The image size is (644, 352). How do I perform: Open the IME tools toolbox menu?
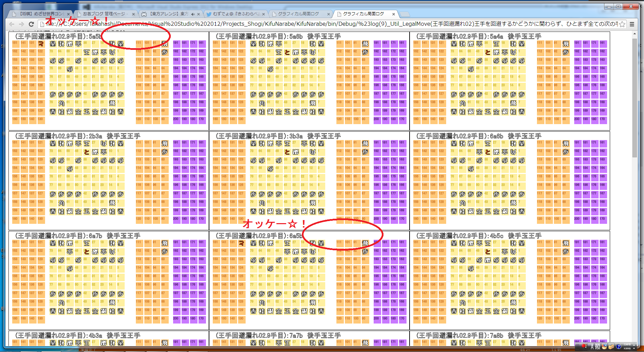pos(611,347)
